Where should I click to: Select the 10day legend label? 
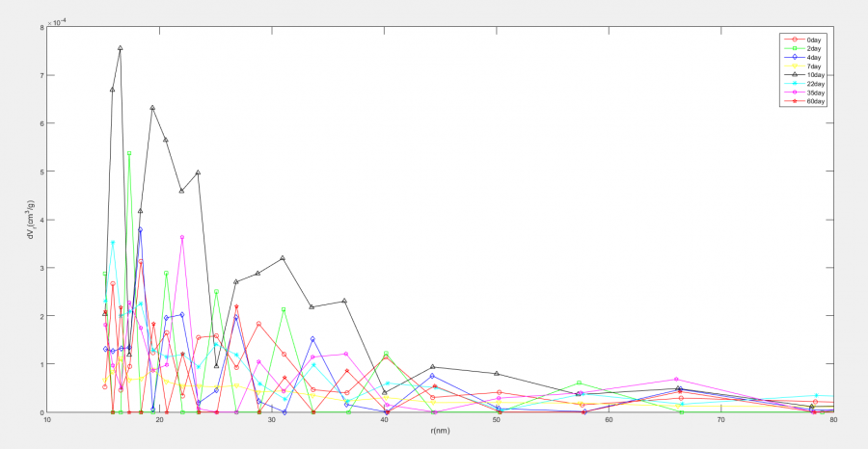pos(815,75)
